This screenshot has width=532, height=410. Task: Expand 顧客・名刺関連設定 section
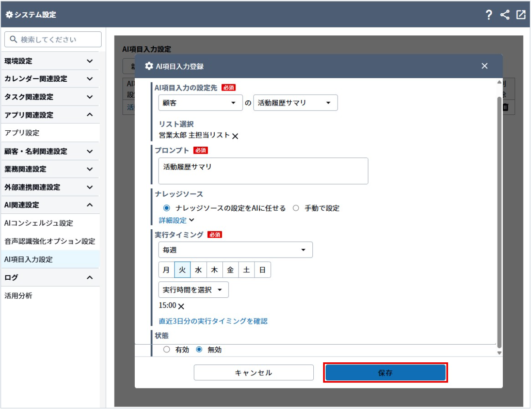point(50,151)
